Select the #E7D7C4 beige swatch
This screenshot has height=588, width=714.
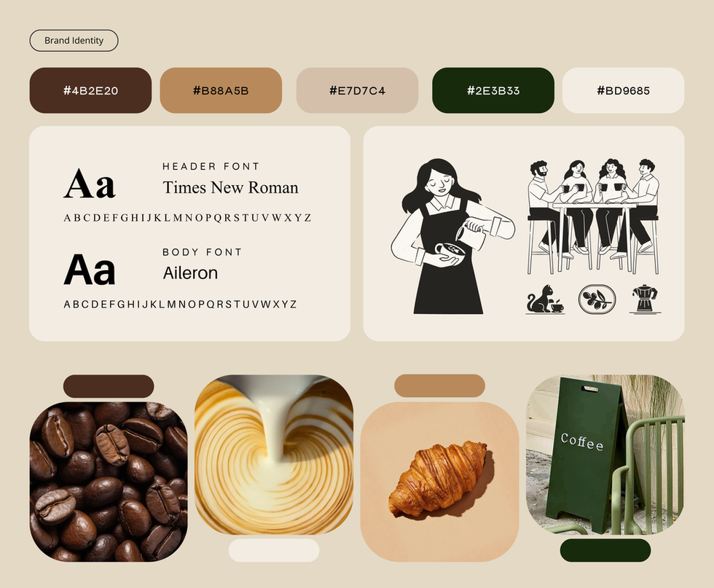point(358,90)
